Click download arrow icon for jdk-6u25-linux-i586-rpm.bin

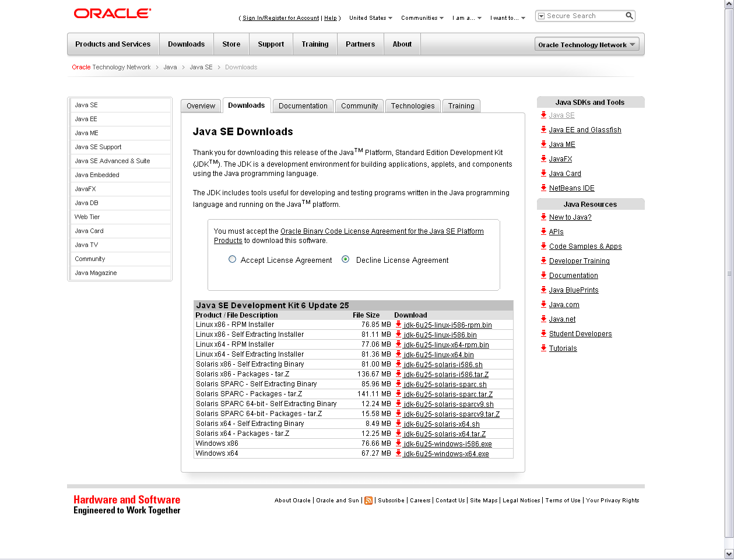pos(399,325)
